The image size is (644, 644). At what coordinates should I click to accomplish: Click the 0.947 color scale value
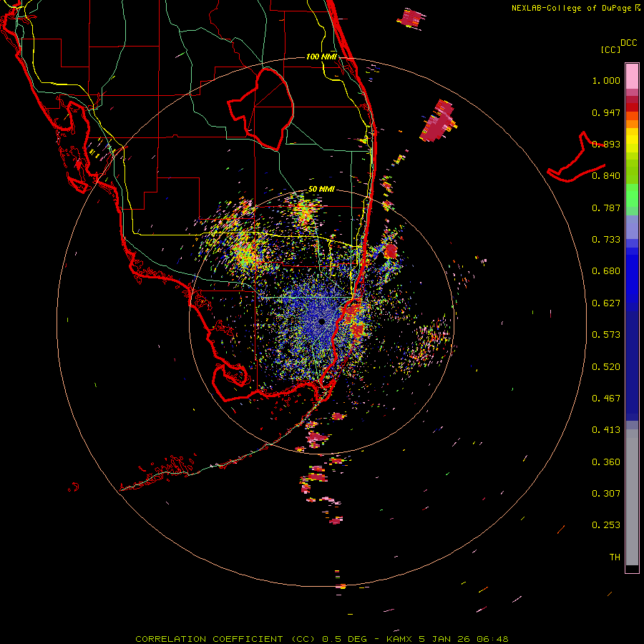coord(606,112)
